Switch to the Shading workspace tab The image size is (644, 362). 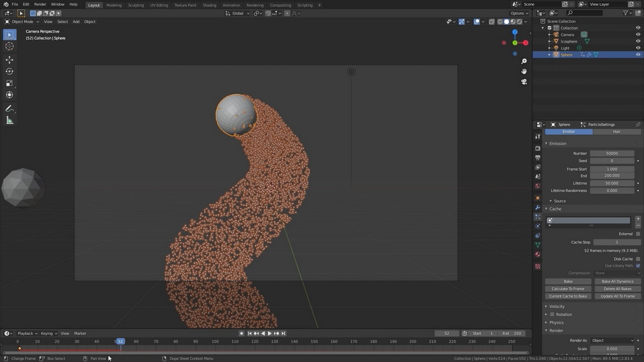coord(209,5)
